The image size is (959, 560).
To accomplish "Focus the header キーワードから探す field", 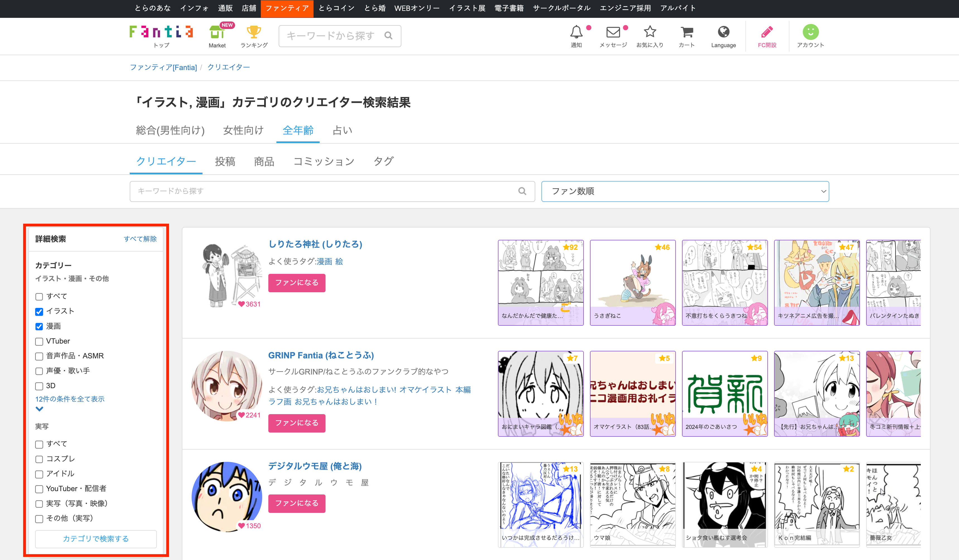I will (x=339, y=36).
